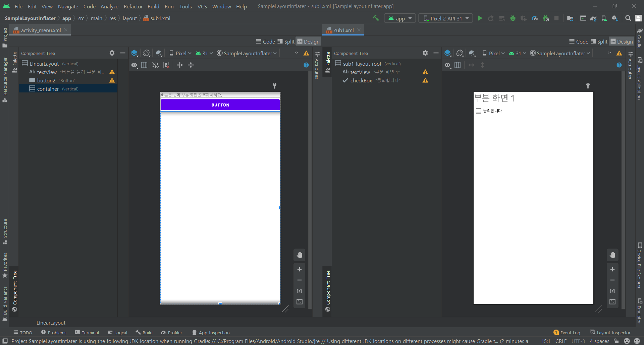
Task: Toggle the checkbox in the sub1 preview
Action: point(479,111)
